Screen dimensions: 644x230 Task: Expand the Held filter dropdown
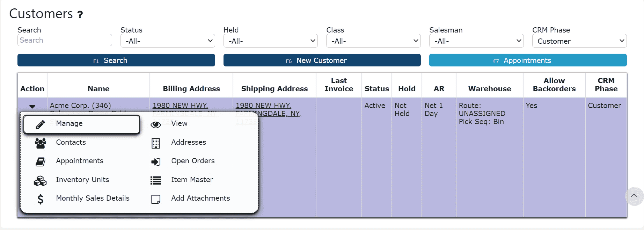(x=270, y=41)
